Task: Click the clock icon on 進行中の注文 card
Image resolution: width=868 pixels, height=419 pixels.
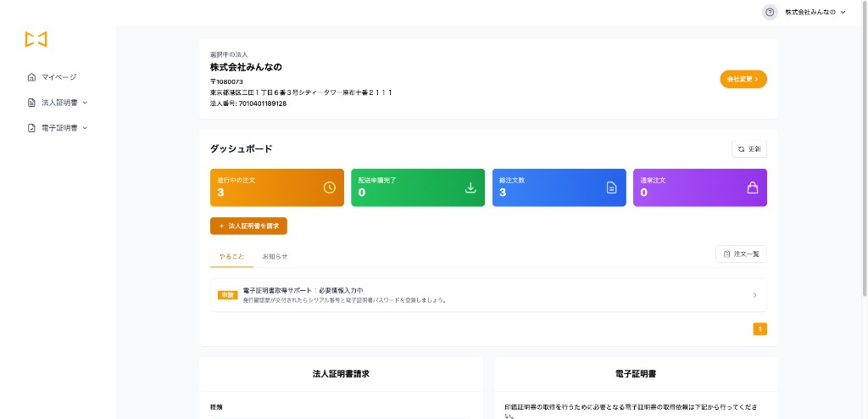Action: (330, 188)
